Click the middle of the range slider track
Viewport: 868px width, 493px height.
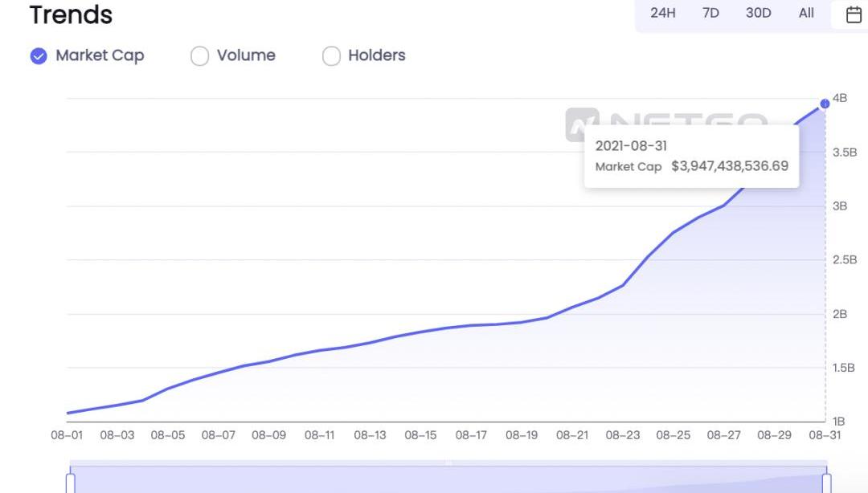pyautogui.click(x=448, y=479)
